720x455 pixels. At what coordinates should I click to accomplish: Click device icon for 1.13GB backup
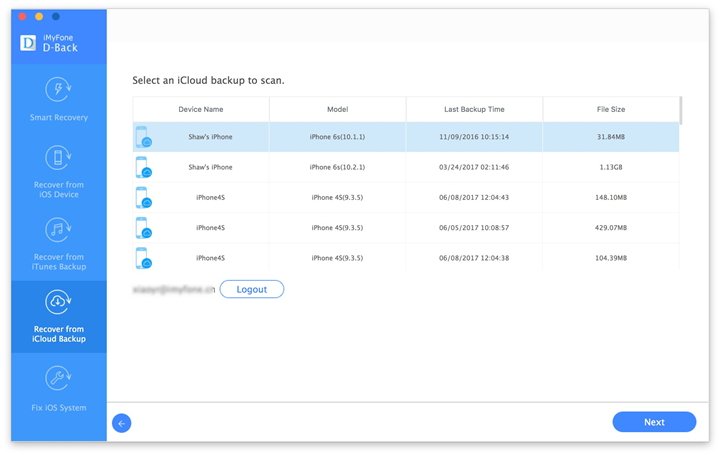point(144,168)
